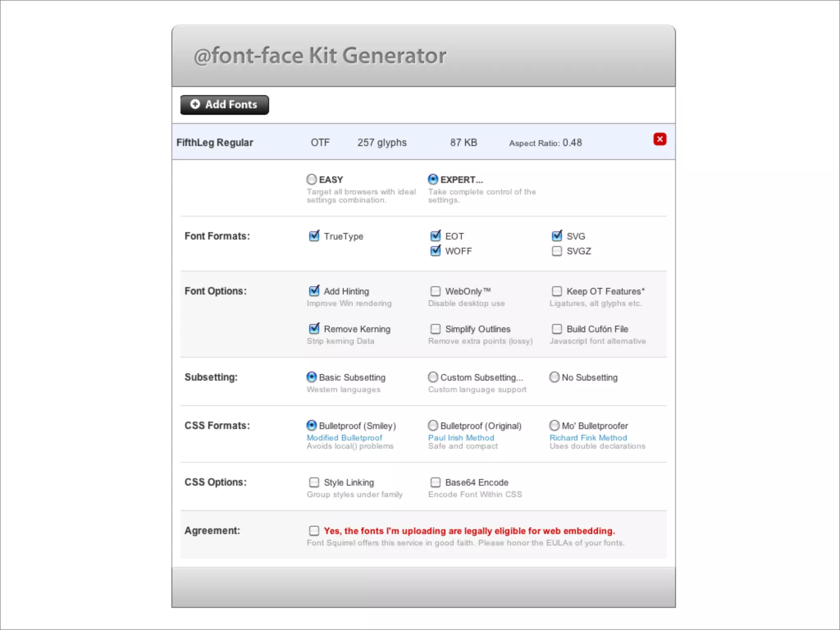840x630 pixels.
Task: Choose Custom Subsetting radio option
Action: point(433,377)
